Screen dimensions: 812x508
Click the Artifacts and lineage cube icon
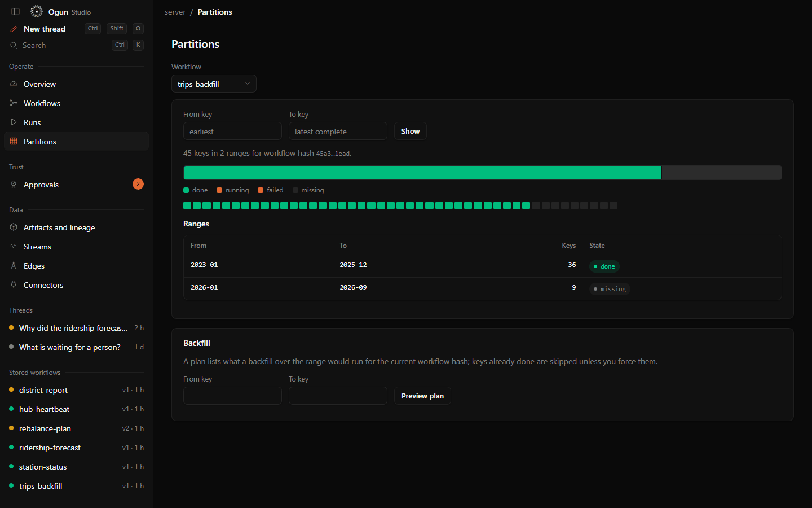tap(14, 227)
